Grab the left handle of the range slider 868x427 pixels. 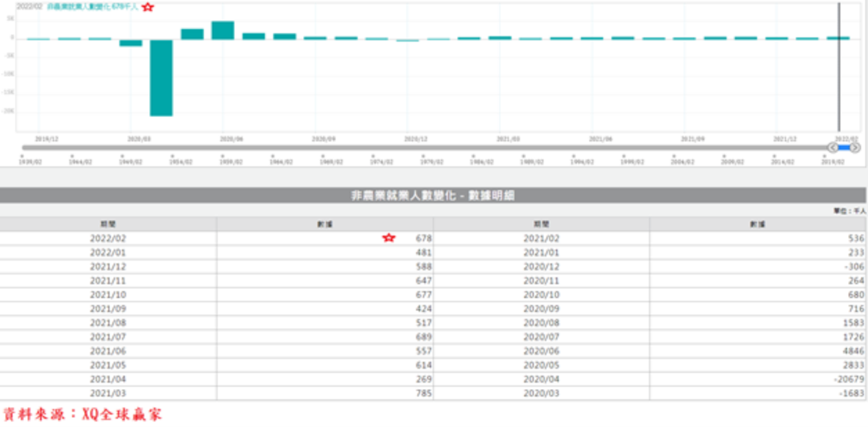[833, 147]
